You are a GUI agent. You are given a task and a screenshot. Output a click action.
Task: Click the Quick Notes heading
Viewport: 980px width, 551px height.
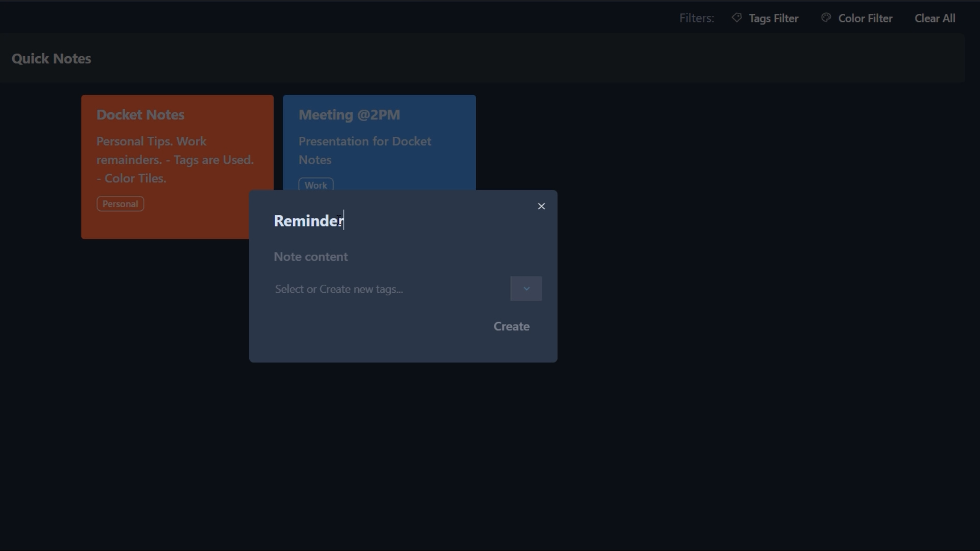(x=52, y=59)
